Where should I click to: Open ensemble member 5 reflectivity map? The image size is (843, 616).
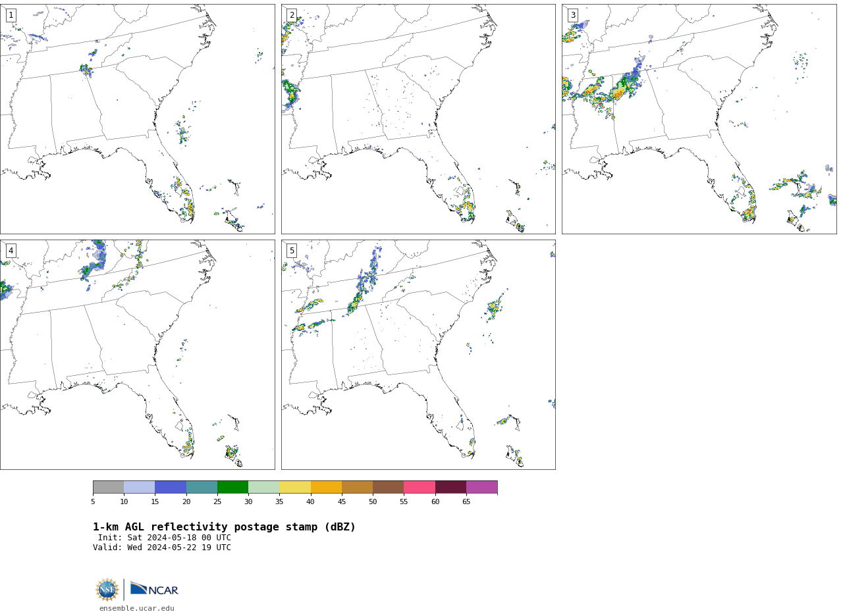(x=418, y=355)
